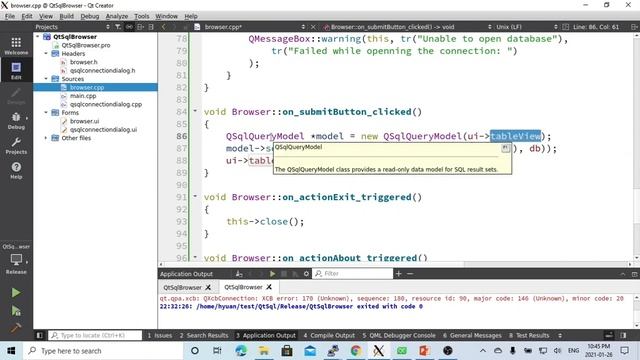Collapse the QtSqlBrowser project node
The image size is (640, 360).
coord(38,37)
